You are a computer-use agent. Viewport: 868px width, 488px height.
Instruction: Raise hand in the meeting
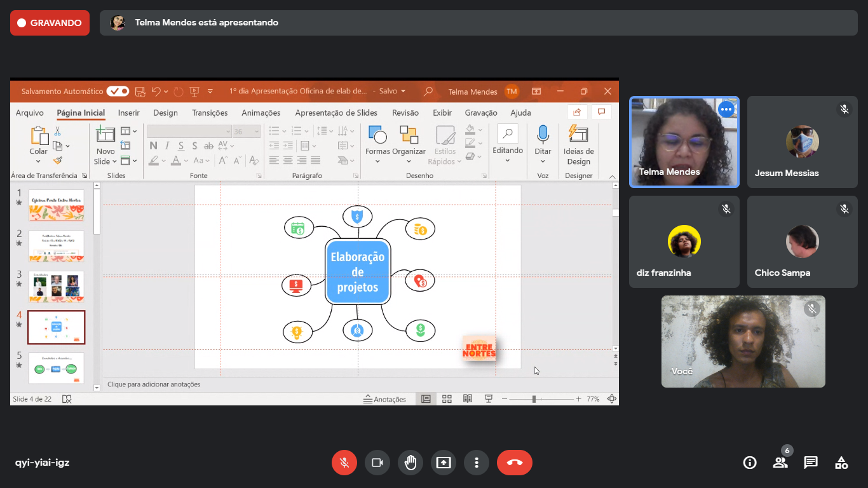410,463
